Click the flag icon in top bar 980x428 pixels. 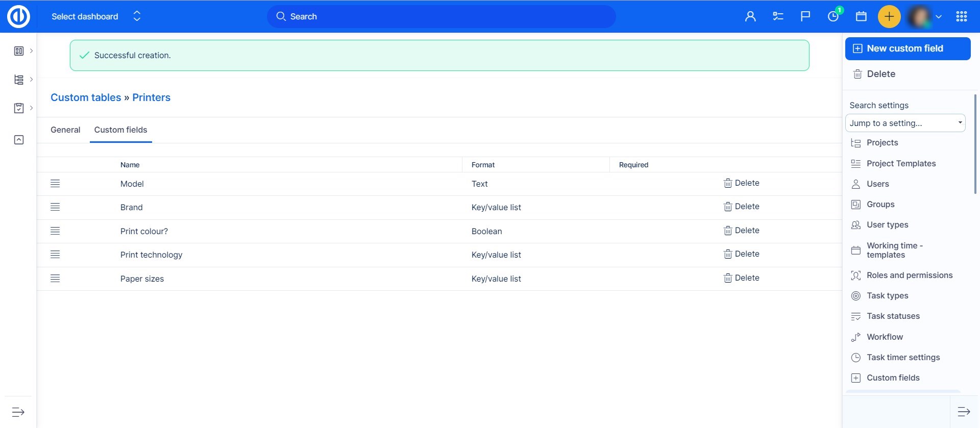(805, 16)
